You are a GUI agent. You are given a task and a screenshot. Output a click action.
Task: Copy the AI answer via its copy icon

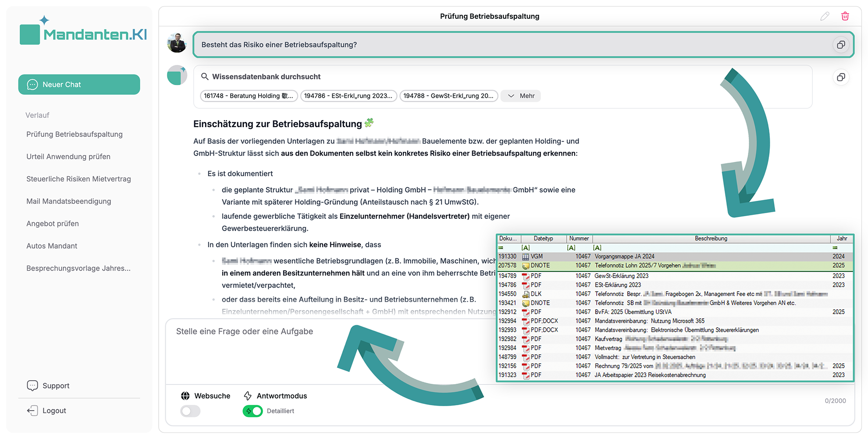pos(841,77)
